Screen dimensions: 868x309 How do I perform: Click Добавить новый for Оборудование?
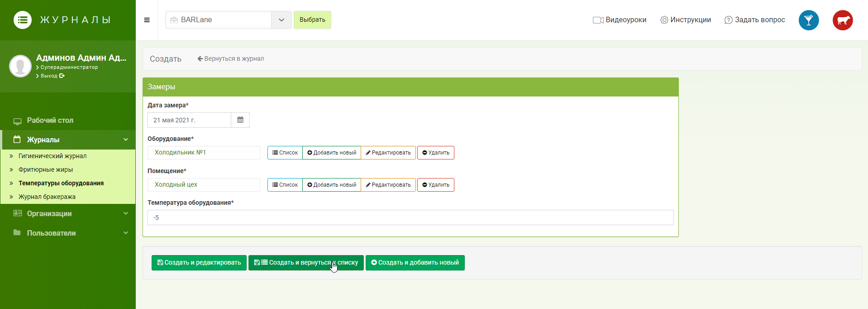(x=332, y=153)
